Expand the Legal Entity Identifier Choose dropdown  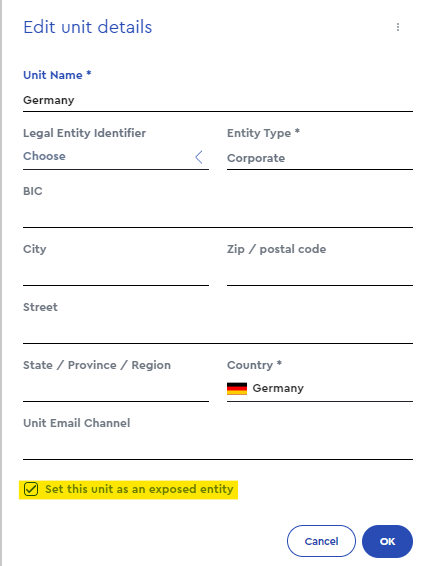coord(116,157)
